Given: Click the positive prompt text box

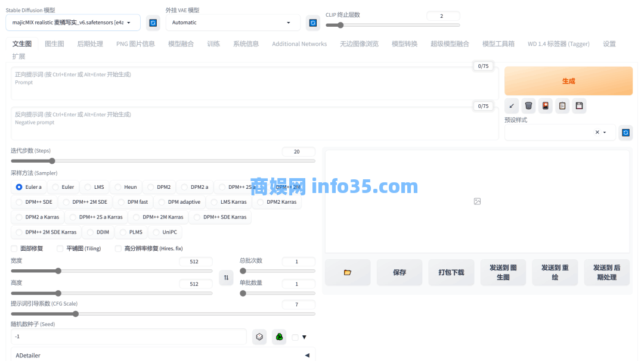Looking at the screenshot, I should [255, 83].
